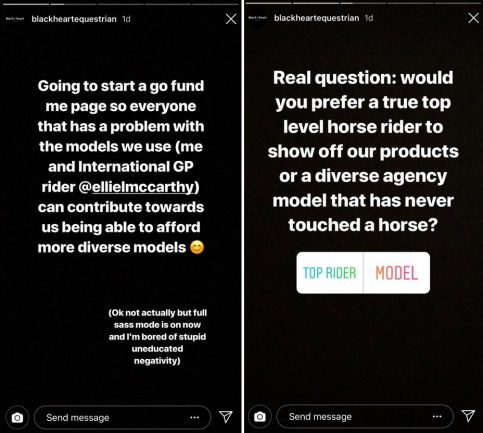The height and width of the screenshot is (433, 483).
Task: Tap the go fund me story text
Action: (x=121, y=167)
